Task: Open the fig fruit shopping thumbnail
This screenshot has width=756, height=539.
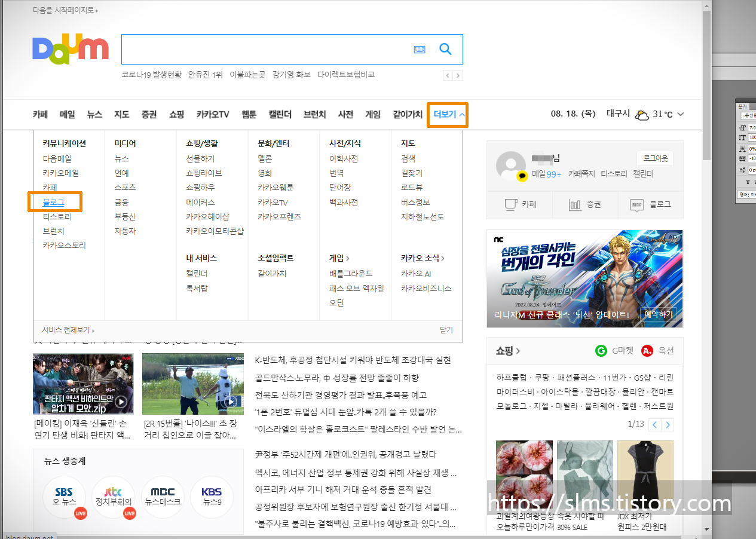Action: [524, 475]
